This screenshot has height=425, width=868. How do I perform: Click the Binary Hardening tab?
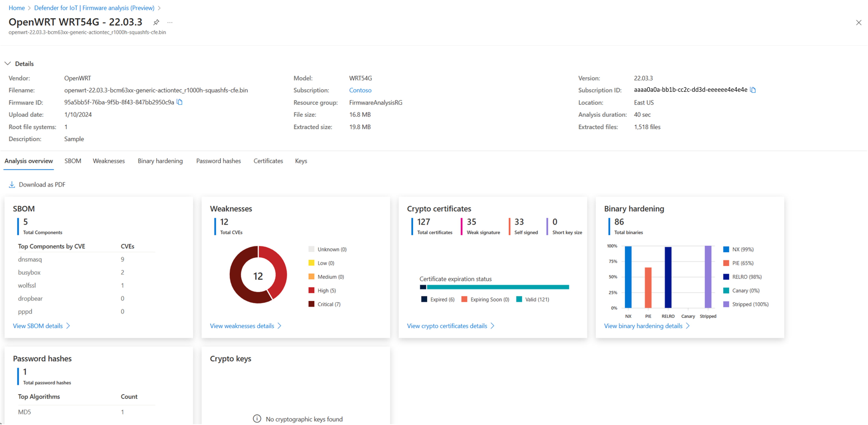(x=160, y=161)
